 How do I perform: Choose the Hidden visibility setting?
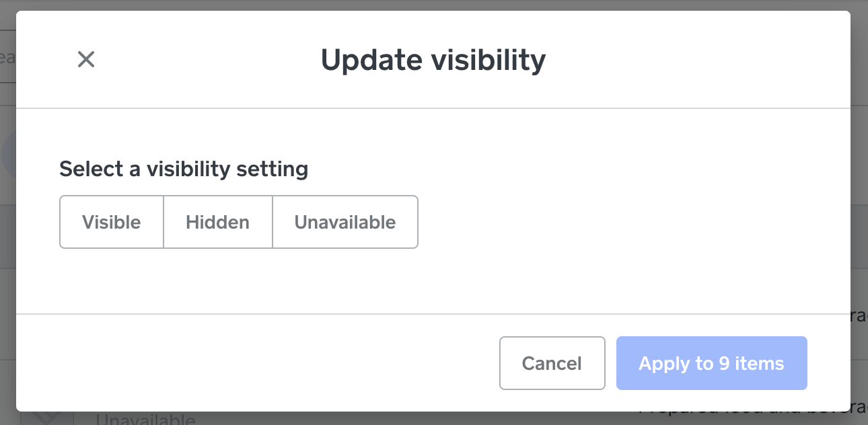pyautogui.click(x=217, y=222)
